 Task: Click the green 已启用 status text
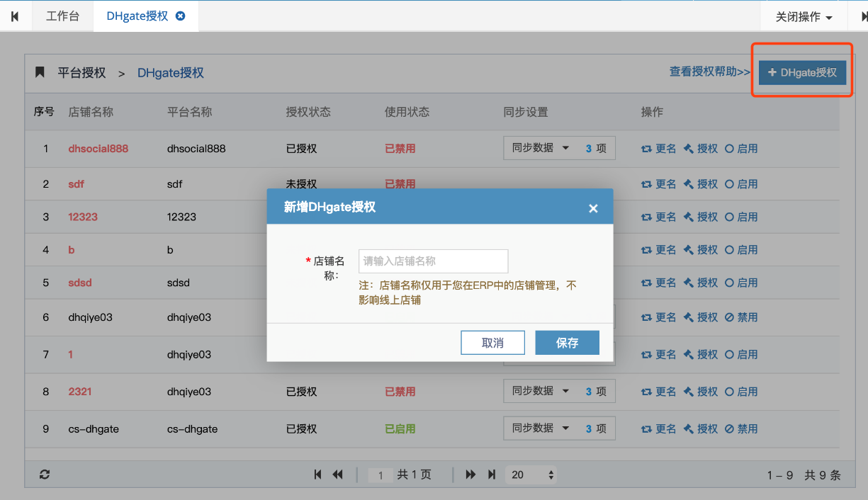(400, 429)
